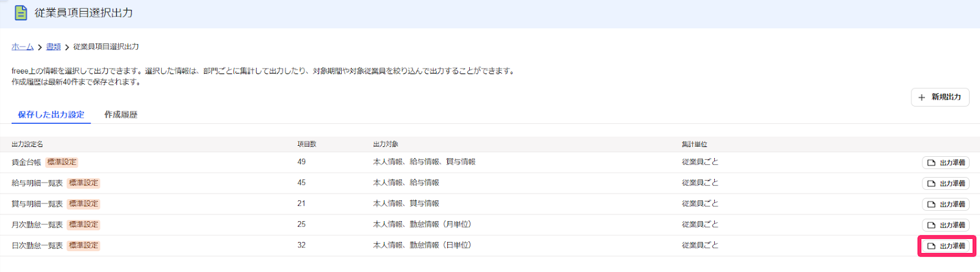Click 本人情報、勤怠情報（月単位） cell

pyautogui.click(x=422, y=224)
